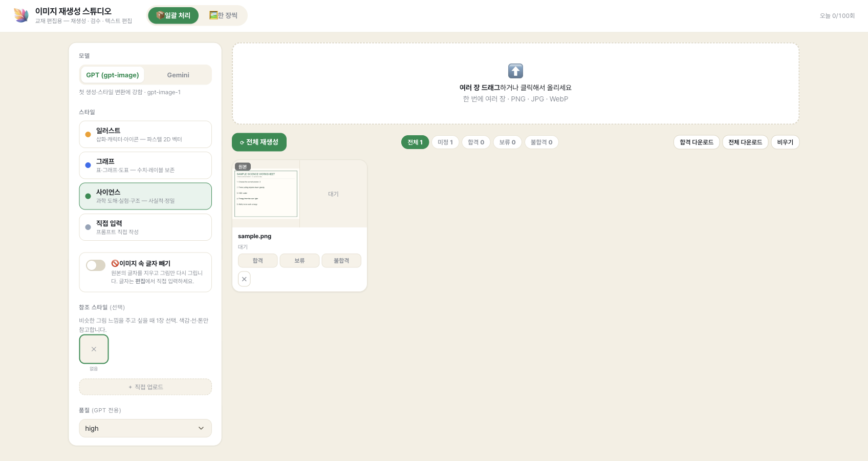
Task: Mark sample.png as 합격
Action: (258, 261)
